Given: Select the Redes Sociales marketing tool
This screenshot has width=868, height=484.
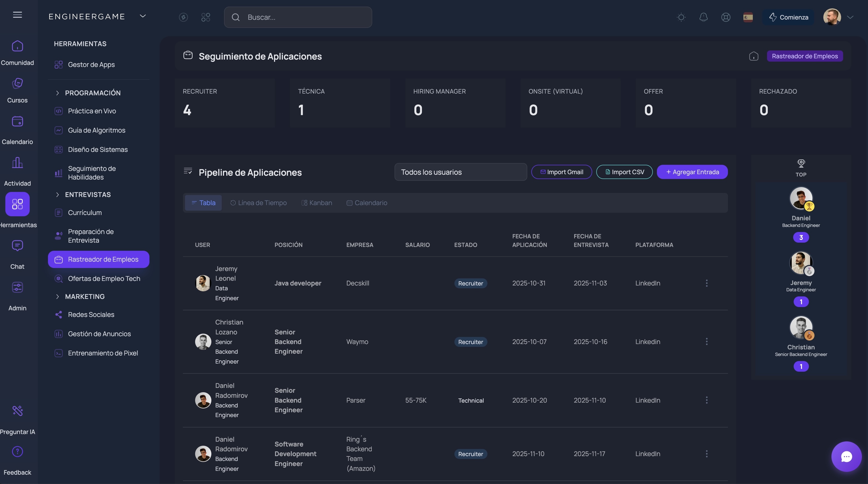Looking at the screenshot, I should click(x=91, y=314).
